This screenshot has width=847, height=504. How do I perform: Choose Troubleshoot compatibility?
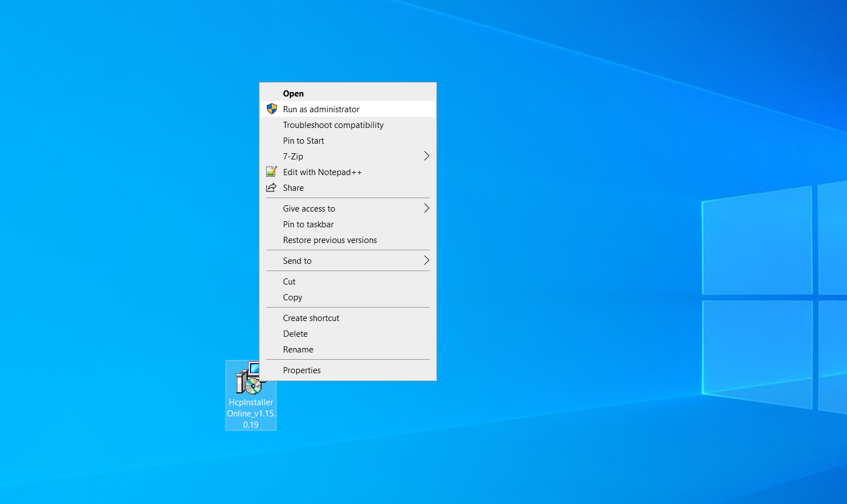(x=333, y=125)
